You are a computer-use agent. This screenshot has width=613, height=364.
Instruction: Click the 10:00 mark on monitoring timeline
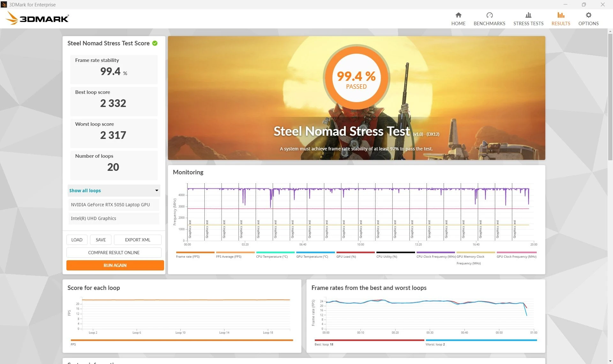(360, 245)
